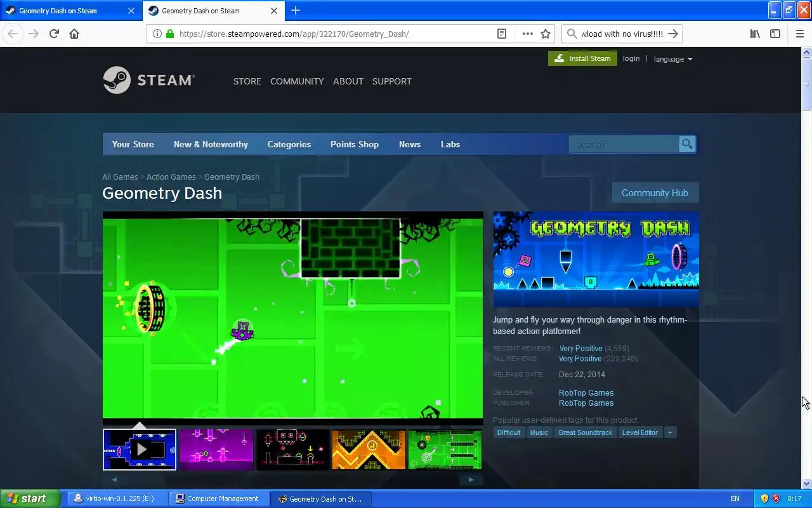Open COMMUNITY in Steam header menu
This screenshot has height=508, width=812.
[297, 81]
